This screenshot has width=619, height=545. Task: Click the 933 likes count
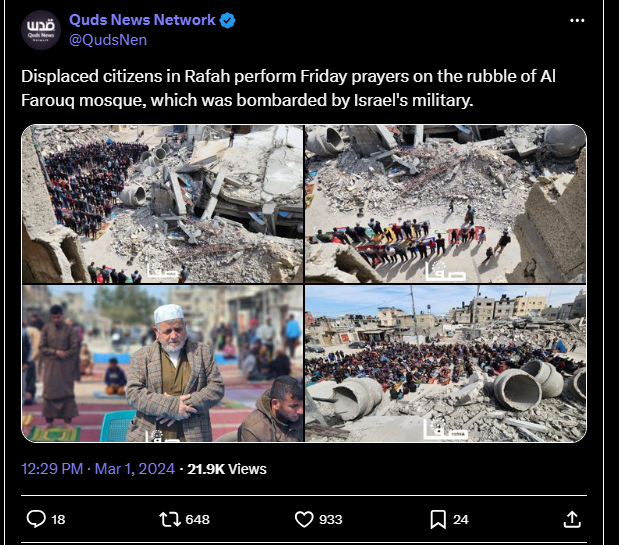pyautogui.click(x=330, y=519)
